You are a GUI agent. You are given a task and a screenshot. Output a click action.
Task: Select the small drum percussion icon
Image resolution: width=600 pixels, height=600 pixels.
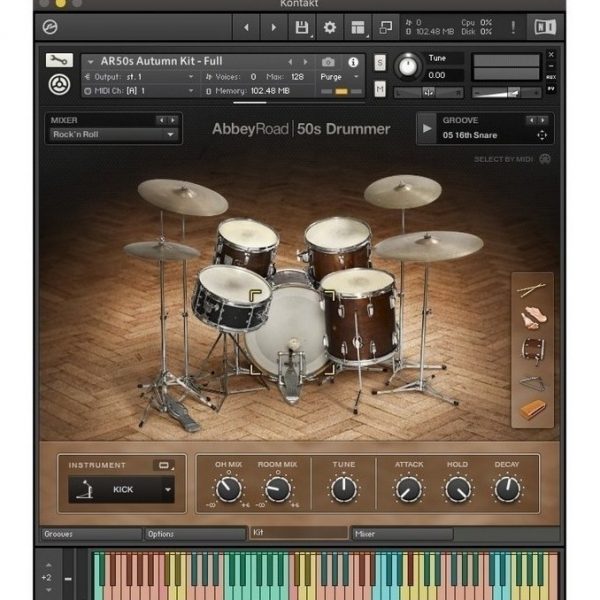point(533,350)
